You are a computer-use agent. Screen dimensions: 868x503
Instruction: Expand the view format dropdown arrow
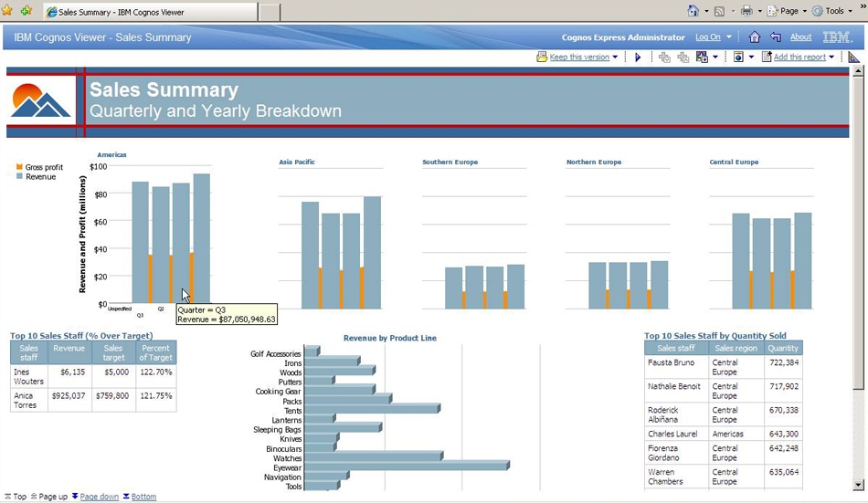click(751, 57)
